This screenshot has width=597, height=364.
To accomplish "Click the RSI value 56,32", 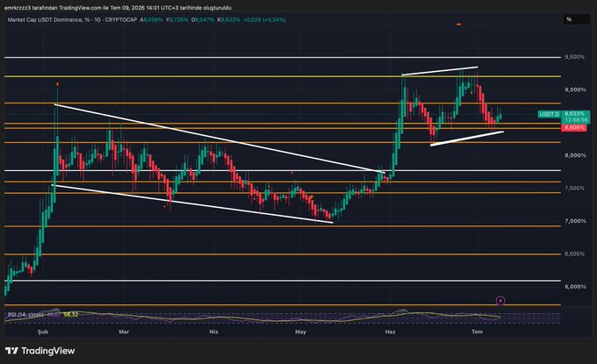I will pyautogui.click(x=71, y=315).
